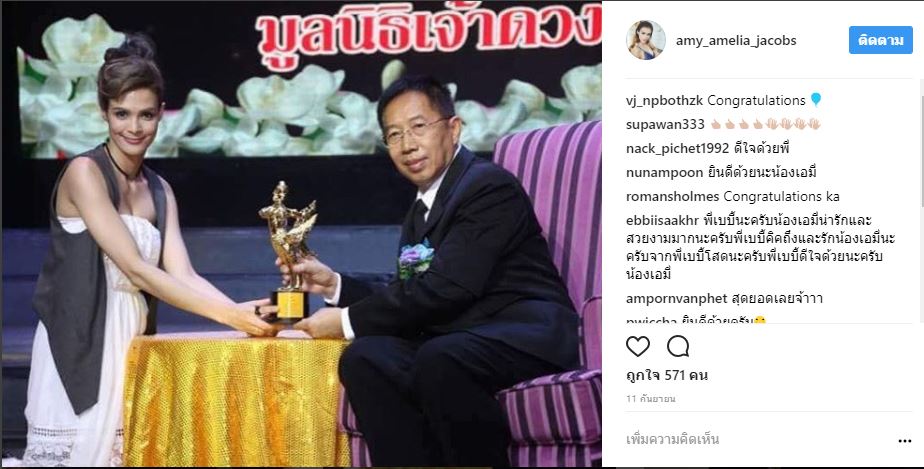Click the golden trophy in the photo
The image size is (924, 469).
pyautogui.click(x=288, y=252)
